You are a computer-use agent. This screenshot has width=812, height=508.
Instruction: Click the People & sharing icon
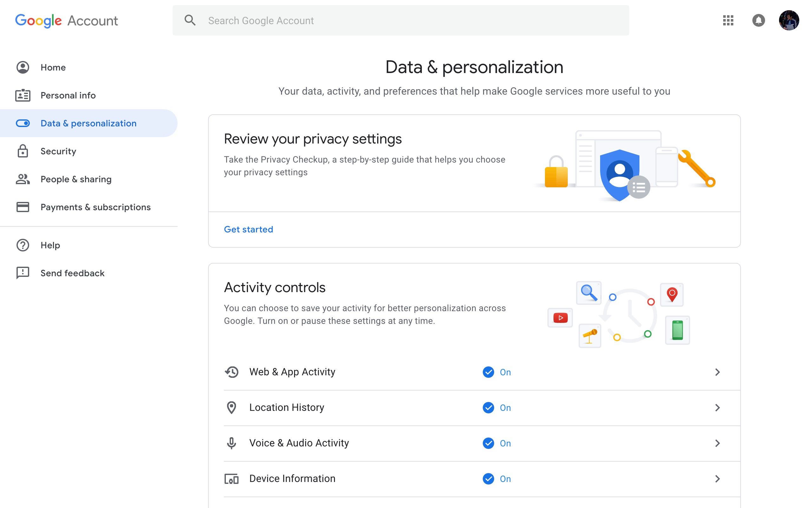(x=23, y=179)
